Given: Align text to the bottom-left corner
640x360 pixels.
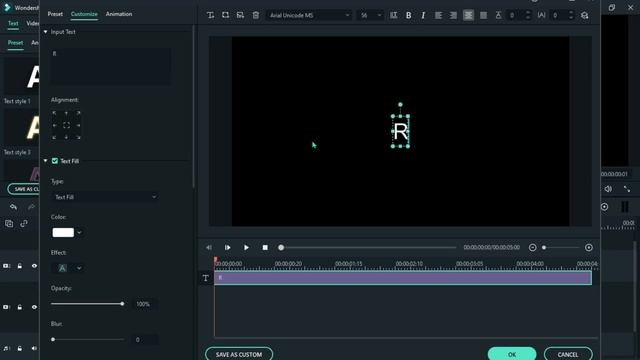Looking at the screenshot, I should pos(54,138).
